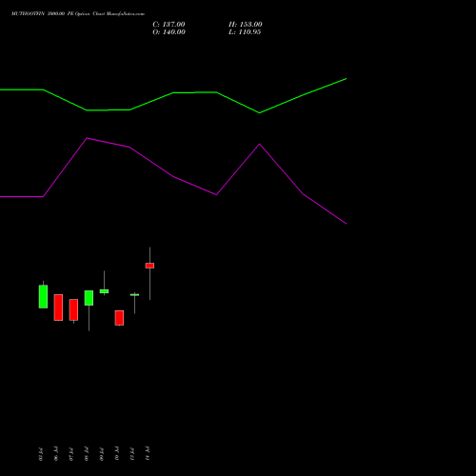476x476 pixels.
Task: Click the red candlestick above 07 Jul
Action: [73, 309]
